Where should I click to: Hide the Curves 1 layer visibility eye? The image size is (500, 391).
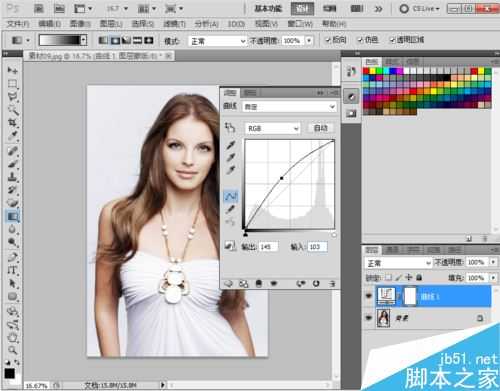(369, 296)
